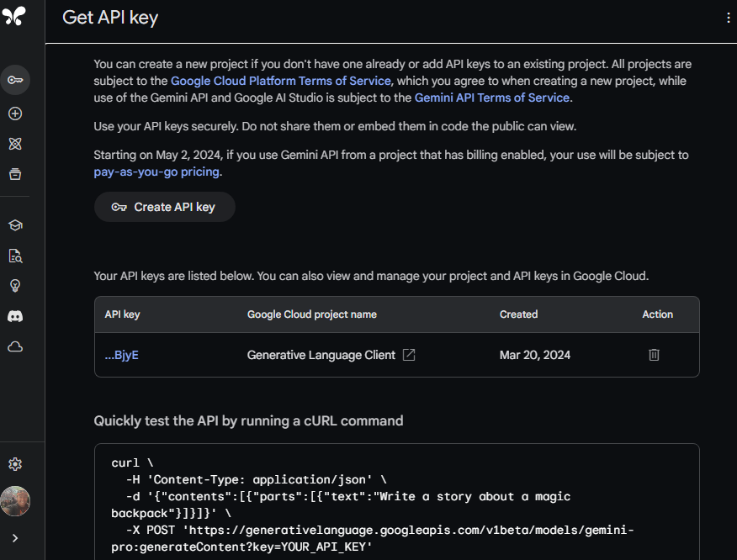Click the API key column header
The image size is (737, 560).
pos(122,314)
